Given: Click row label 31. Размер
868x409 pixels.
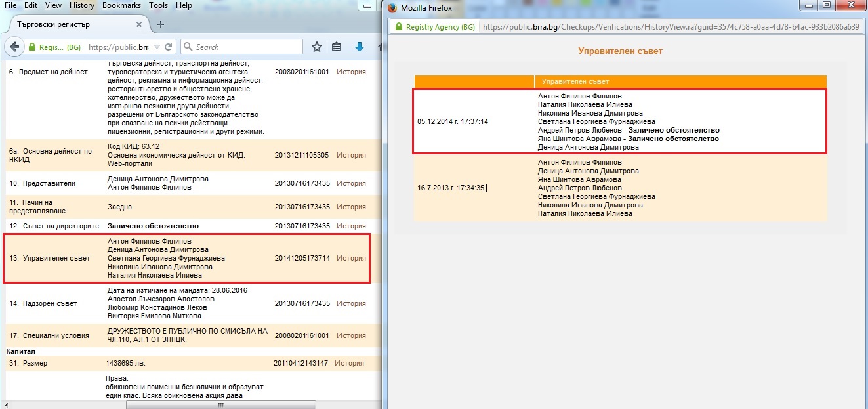Looking at the screenshot, I should [28, 363].
